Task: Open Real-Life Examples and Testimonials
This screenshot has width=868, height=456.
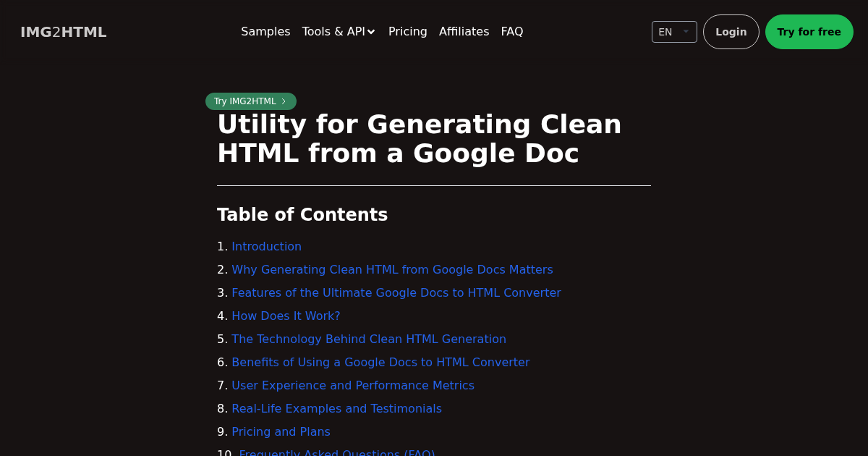Action: (x=336, y=408)
